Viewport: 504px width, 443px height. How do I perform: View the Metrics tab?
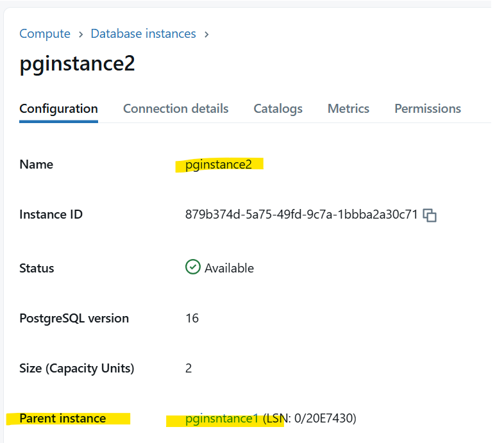coord(348,108)
